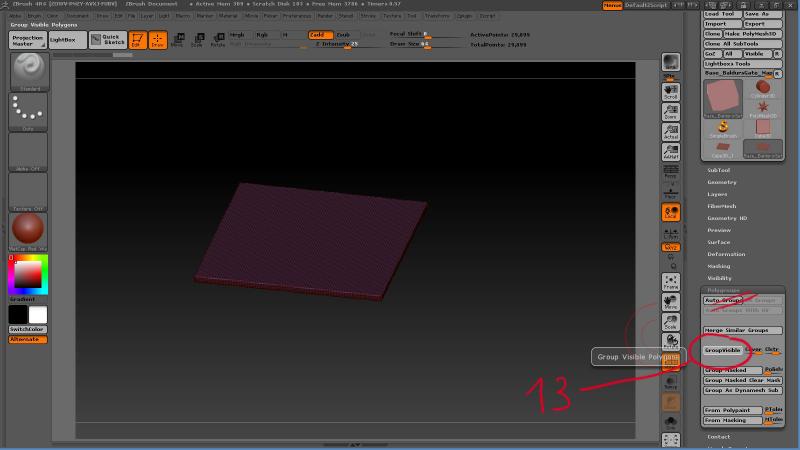Click Group As Dynamesh Sub button
Screen dimensions: 800x450
tap(742, 390)
